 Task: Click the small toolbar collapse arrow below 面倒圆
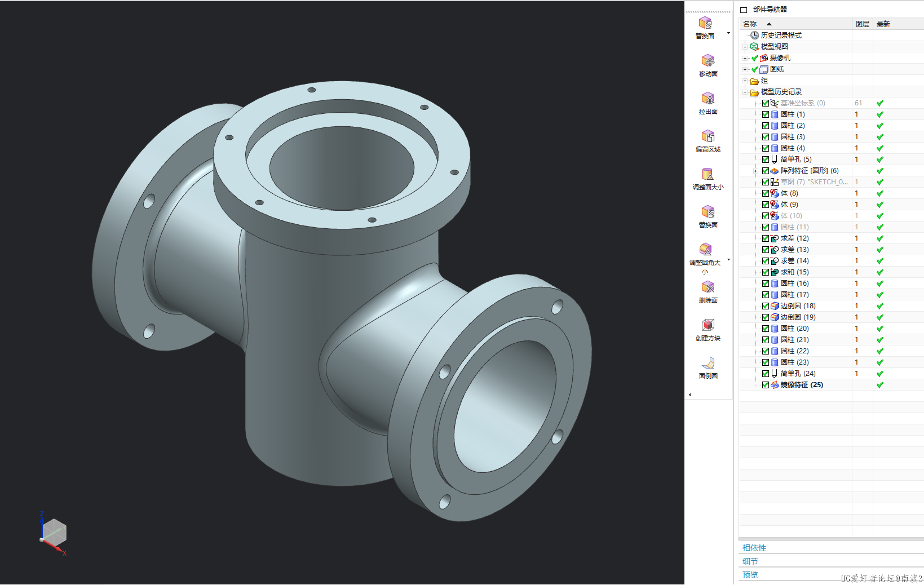690,395
